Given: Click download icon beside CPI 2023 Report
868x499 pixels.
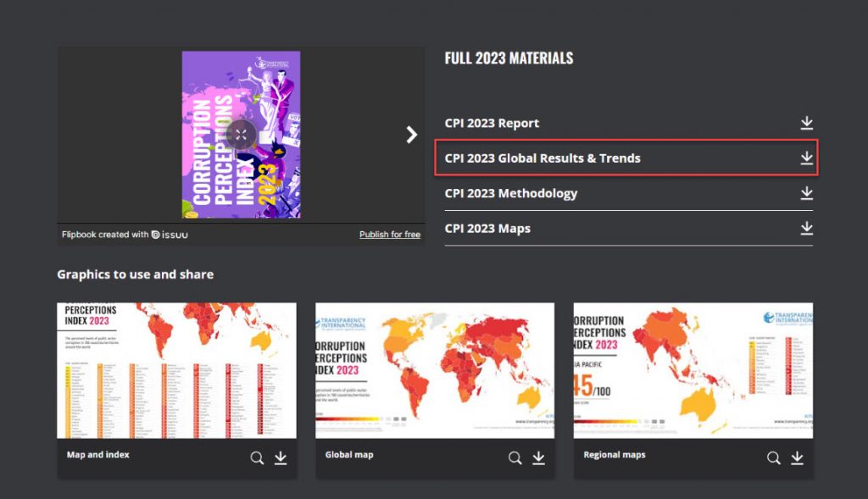Looking at the screenshot, I should click(x=806, y=124).
